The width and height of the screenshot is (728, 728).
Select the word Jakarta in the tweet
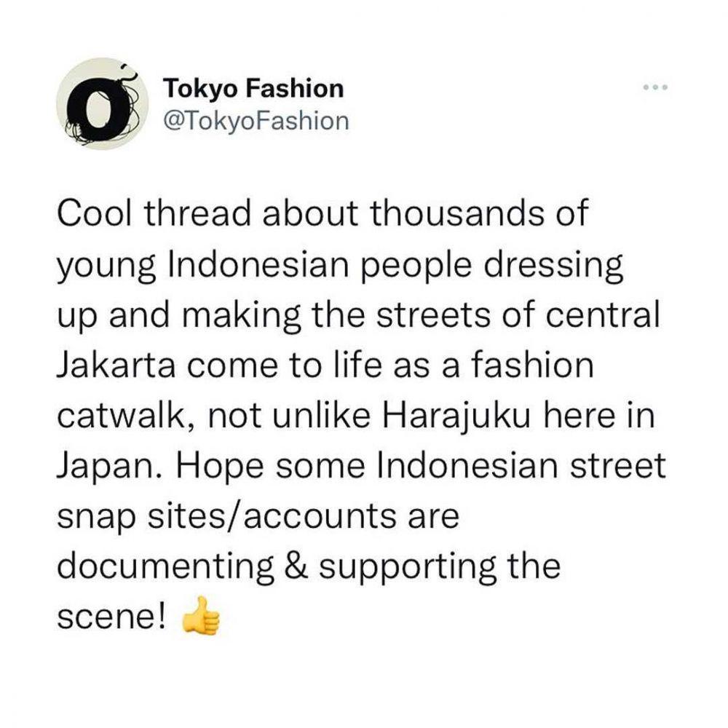[116, 365]
